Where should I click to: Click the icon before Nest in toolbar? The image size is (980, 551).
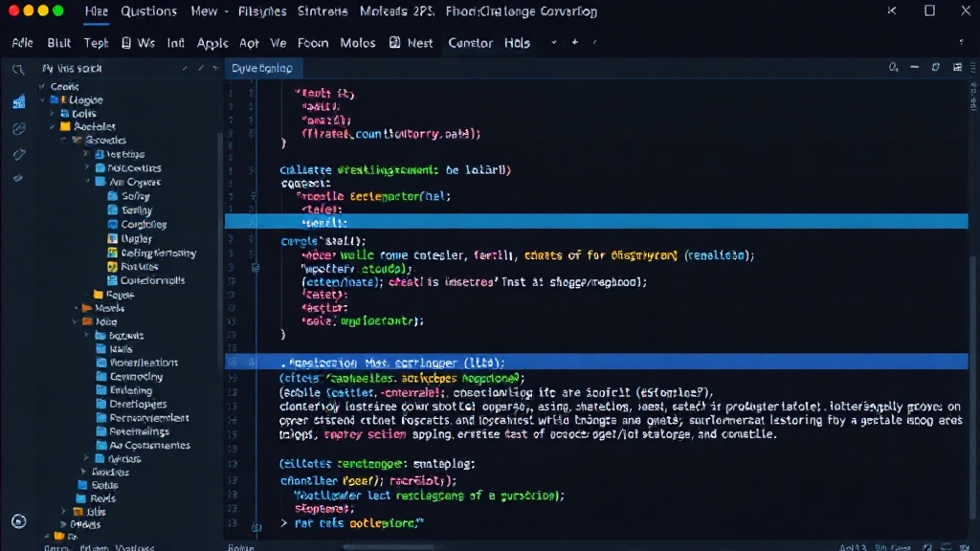(x=394, y=42)
